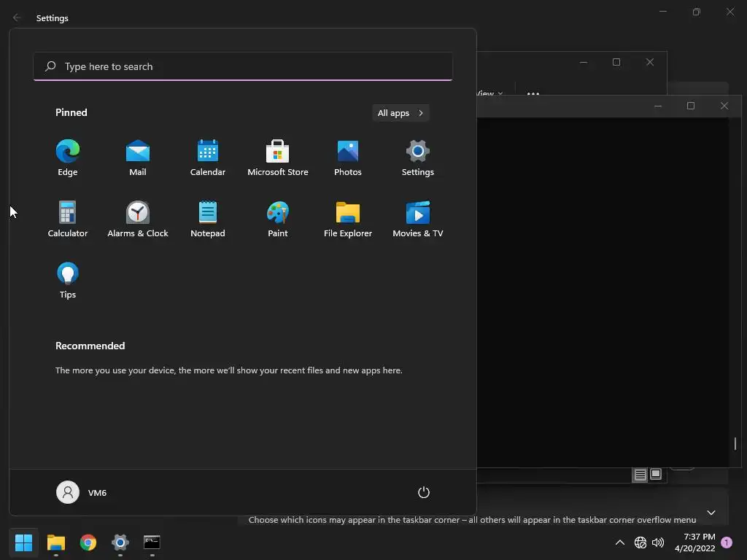Show All apps list

(400, 113)
